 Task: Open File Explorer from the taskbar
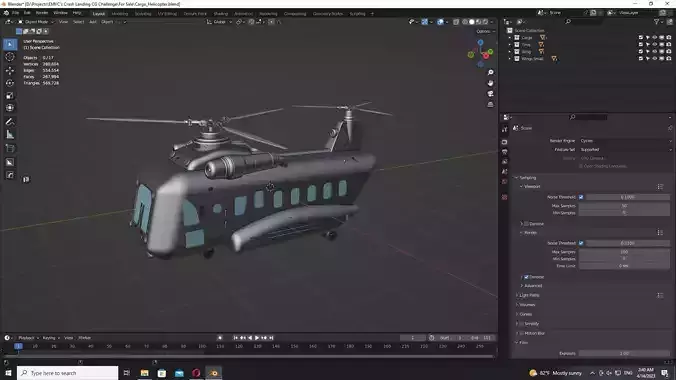[144, 373]
